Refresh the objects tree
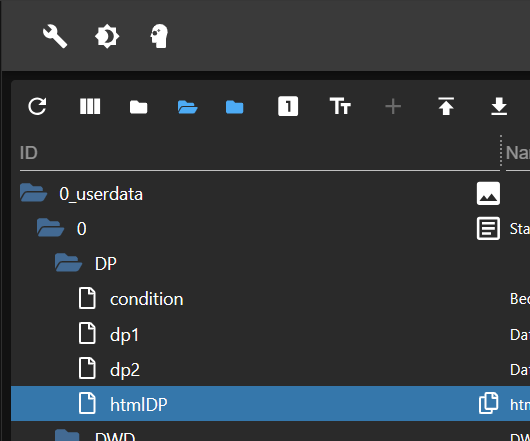Viewport: 530px width, 441px height. point(37,107)
